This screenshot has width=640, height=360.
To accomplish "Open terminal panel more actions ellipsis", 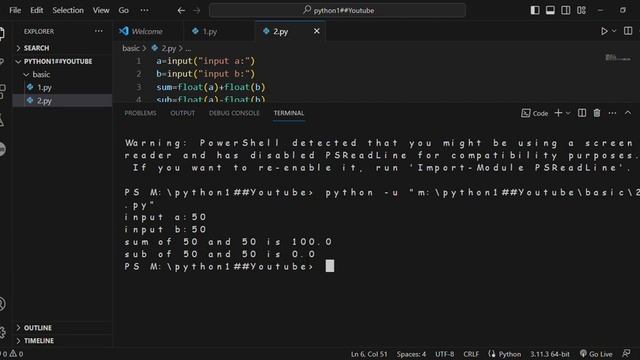I will 612,113.
